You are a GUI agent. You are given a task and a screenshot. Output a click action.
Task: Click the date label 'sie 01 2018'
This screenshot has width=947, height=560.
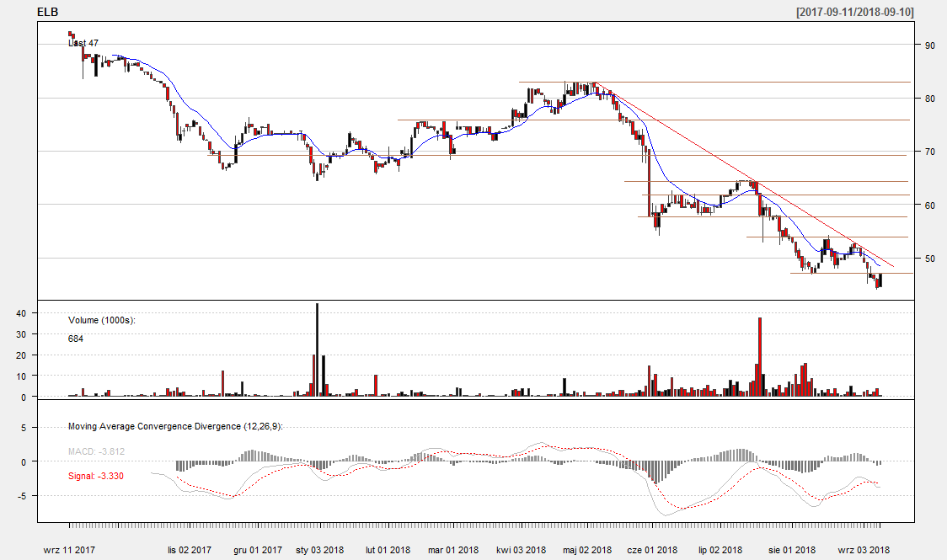pos(792,551)
